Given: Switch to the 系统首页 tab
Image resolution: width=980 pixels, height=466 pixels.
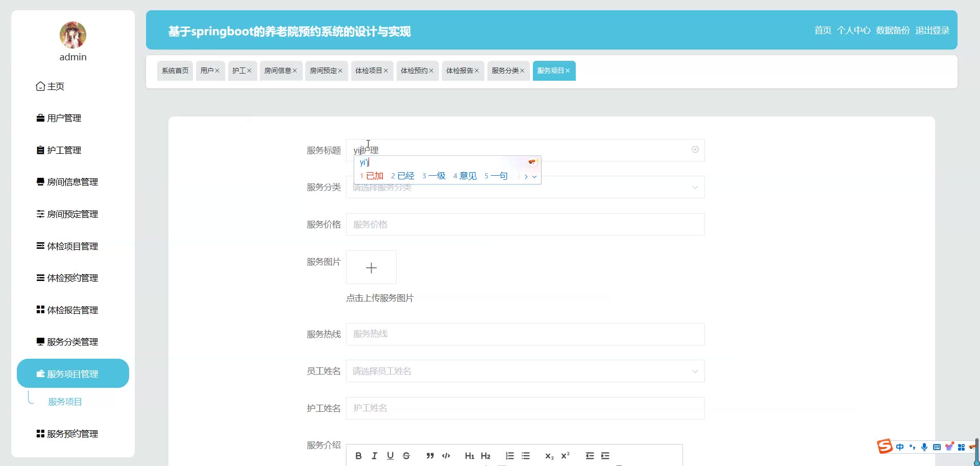Looking at the screenshot, I should [x=175, y=71].
